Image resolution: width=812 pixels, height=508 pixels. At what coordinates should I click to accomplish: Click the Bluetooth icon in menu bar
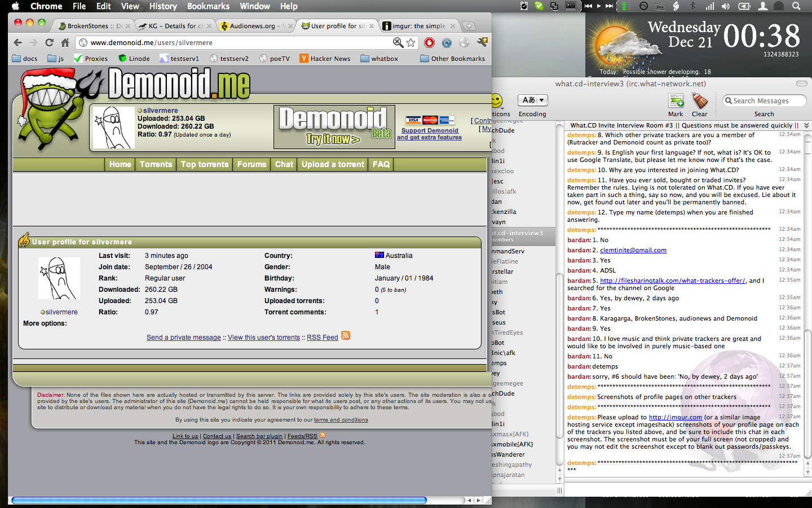[x=693, y=6]
